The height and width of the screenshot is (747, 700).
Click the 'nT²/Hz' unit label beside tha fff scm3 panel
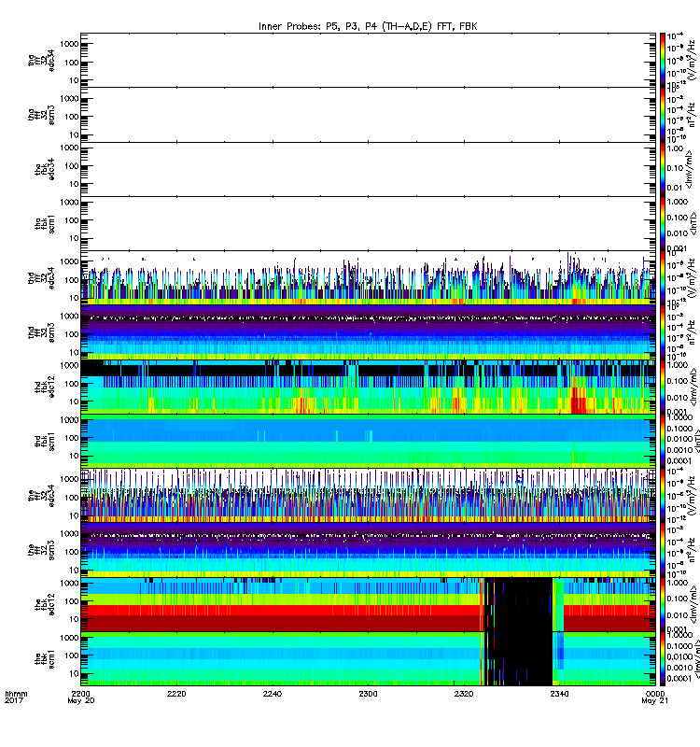(x=692, y=115)
